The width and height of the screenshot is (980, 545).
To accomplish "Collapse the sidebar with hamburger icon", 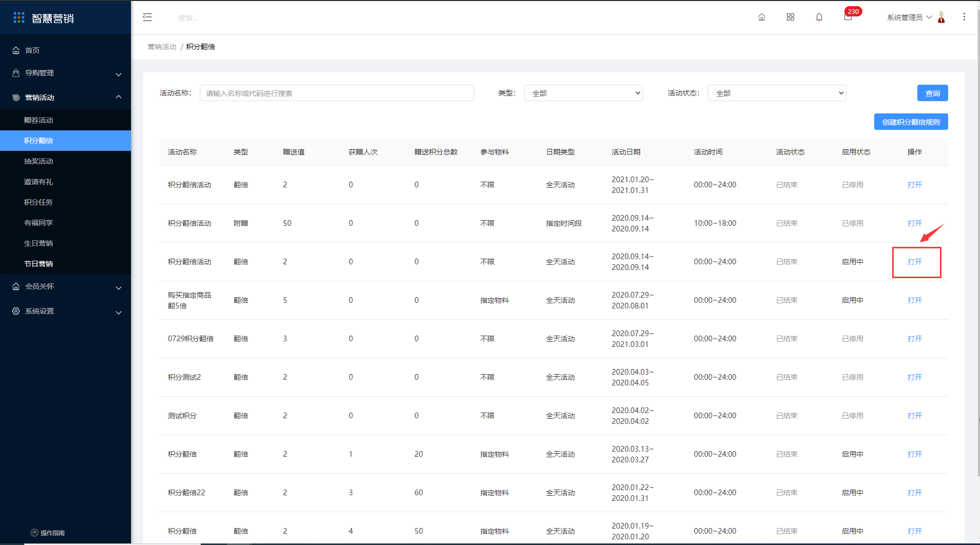I will click(147, 17).
